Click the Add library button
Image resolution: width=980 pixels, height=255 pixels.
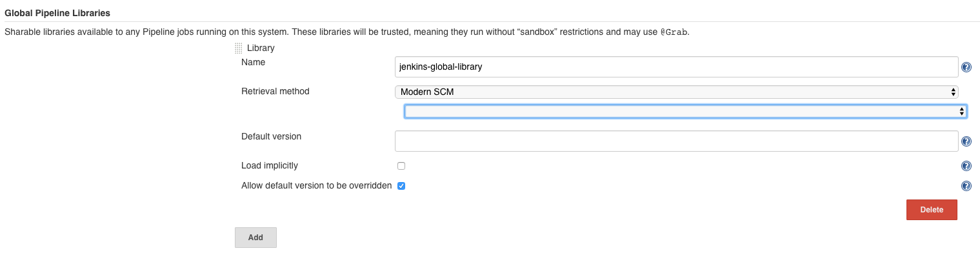pyautogui.click(x=255, y=237)
